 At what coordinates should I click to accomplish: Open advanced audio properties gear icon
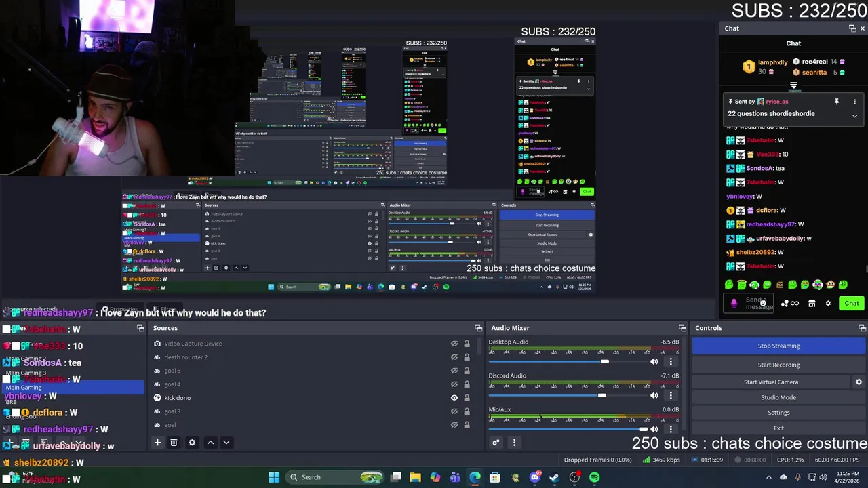496,443
